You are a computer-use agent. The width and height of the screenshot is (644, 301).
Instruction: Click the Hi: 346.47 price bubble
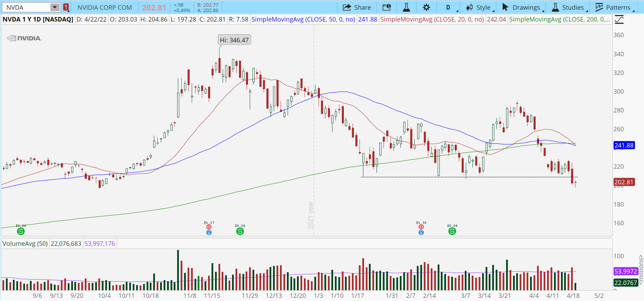coord(234,40)
